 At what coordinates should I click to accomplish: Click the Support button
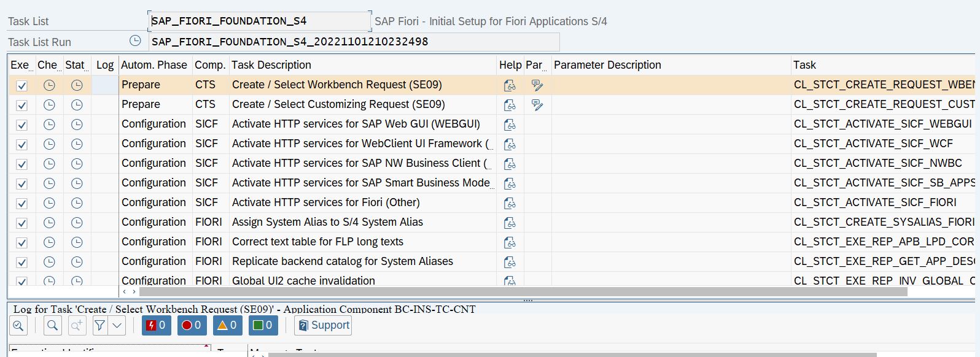point(323,325)
